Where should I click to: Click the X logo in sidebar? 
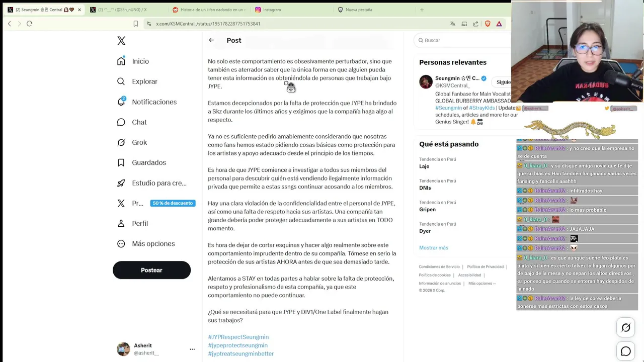(x=121, y=41)
